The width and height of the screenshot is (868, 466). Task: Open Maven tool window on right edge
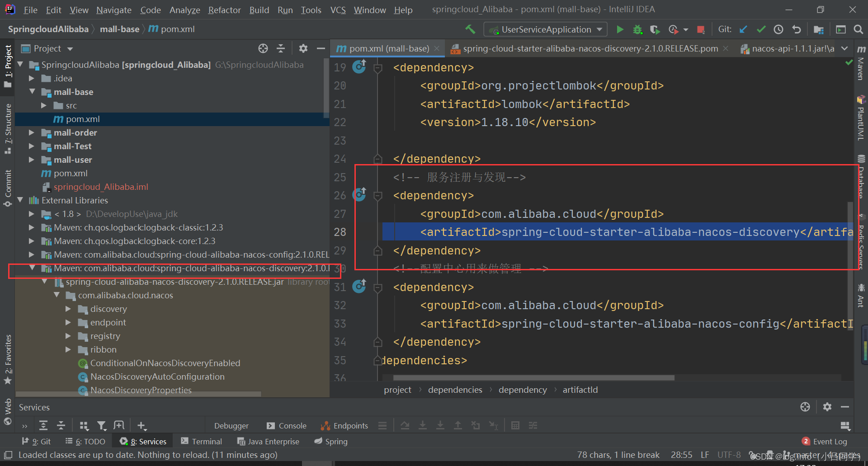pyautogui.click(x=861, y=63)
